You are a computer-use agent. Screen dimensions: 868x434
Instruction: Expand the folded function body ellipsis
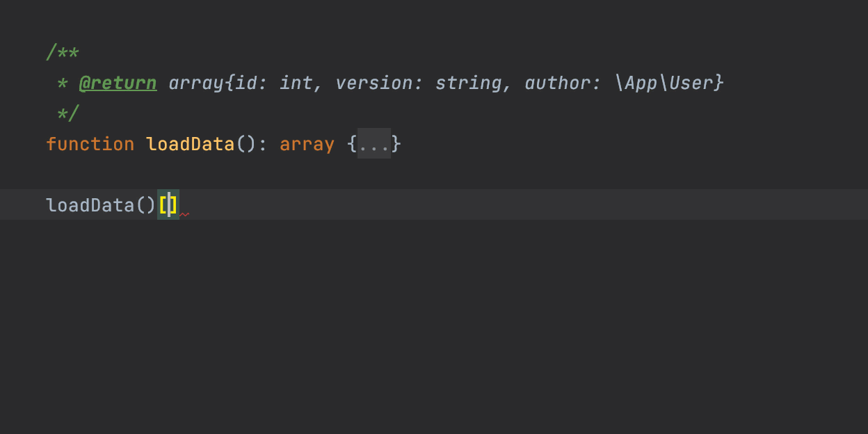tap(374, 144)
